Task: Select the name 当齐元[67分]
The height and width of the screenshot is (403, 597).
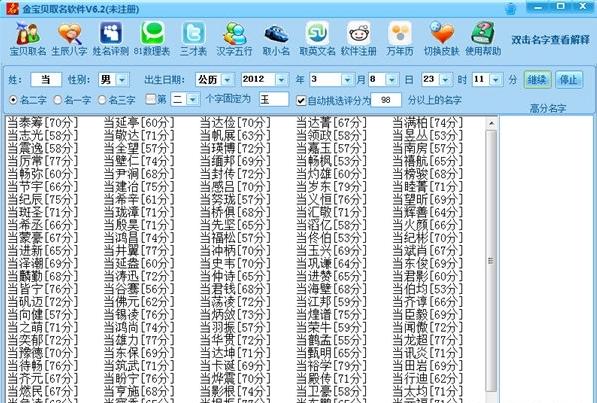Action: 43,379
